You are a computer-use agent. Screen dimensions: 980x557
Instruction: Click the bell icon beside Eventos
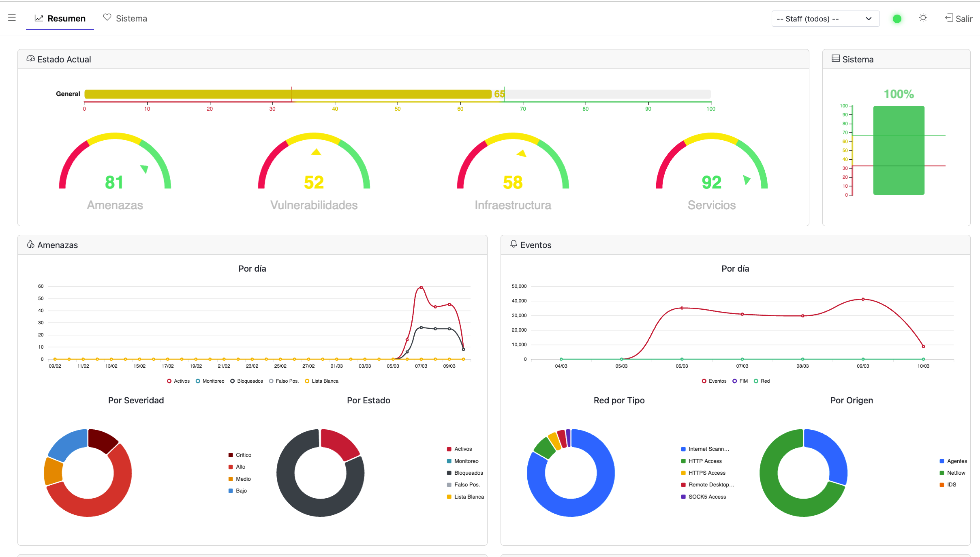(514, 244)
